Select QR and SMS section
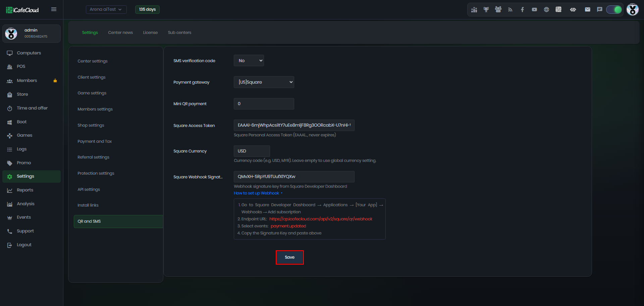 click(118, 221)
